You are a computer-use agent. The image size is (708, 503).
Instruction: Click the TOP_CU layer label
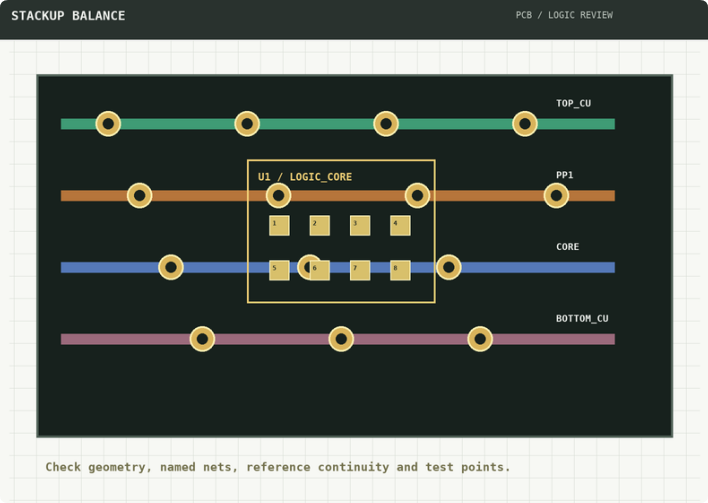point(573,103)
